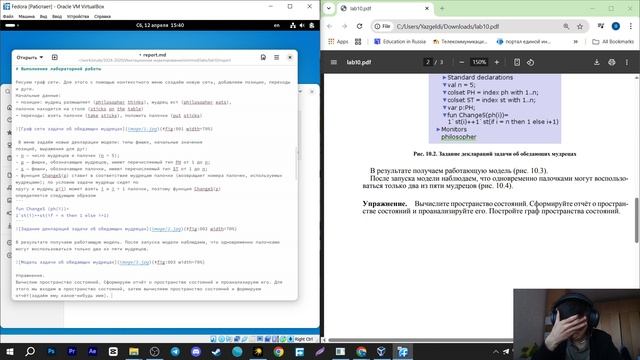Image resolution: width=640 pixels, height=360 pixels.
Task: Open a new Chrome tab
Action: [442, 8]
